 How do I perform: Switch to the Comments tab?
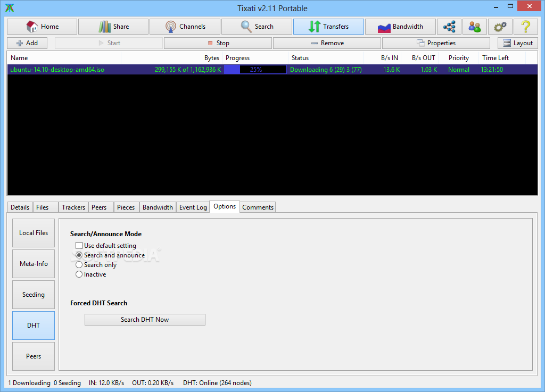(x=258, y=207)
